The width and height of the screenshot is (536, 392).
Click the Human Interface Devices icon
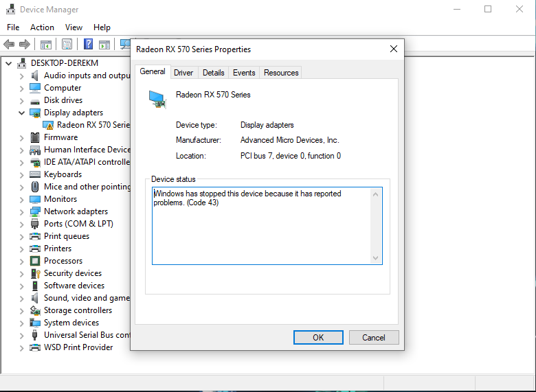click(x=35, y=150)
